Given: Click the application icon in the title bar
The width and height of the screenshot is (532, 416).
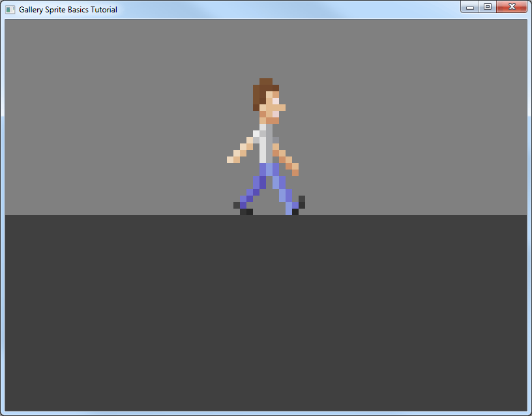Looking at the screenshot, I should click(10, 10).
